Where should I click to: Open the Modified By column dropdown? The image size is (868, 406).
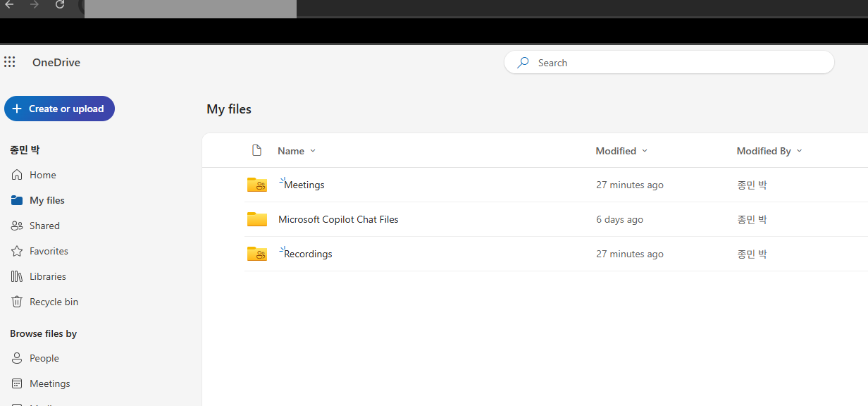799,151
